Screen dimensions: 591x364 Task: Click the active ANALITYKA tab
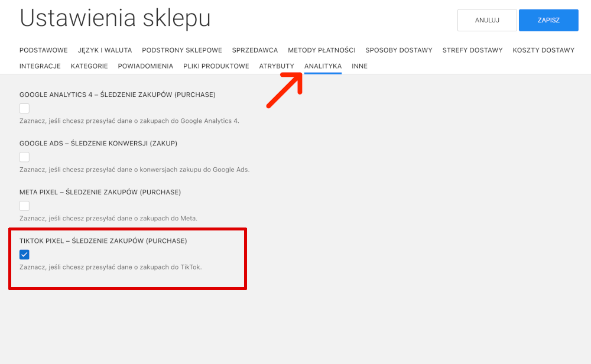coord(323,66)
